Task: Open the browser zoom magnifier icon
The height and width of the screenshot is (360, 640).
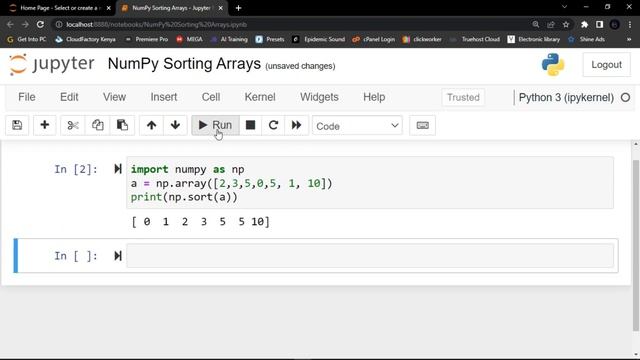Action: (x=536, y=24)
